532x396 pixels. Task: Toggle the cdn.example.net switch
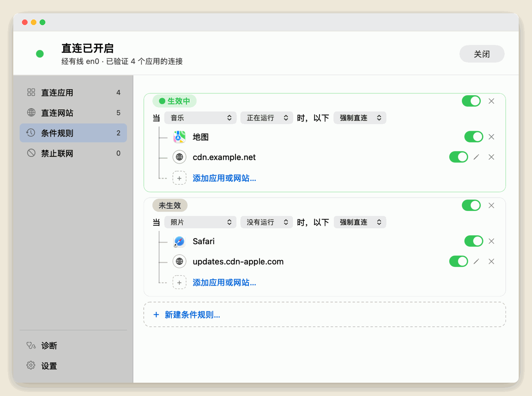pyautogui.click(x=459, y=157)
